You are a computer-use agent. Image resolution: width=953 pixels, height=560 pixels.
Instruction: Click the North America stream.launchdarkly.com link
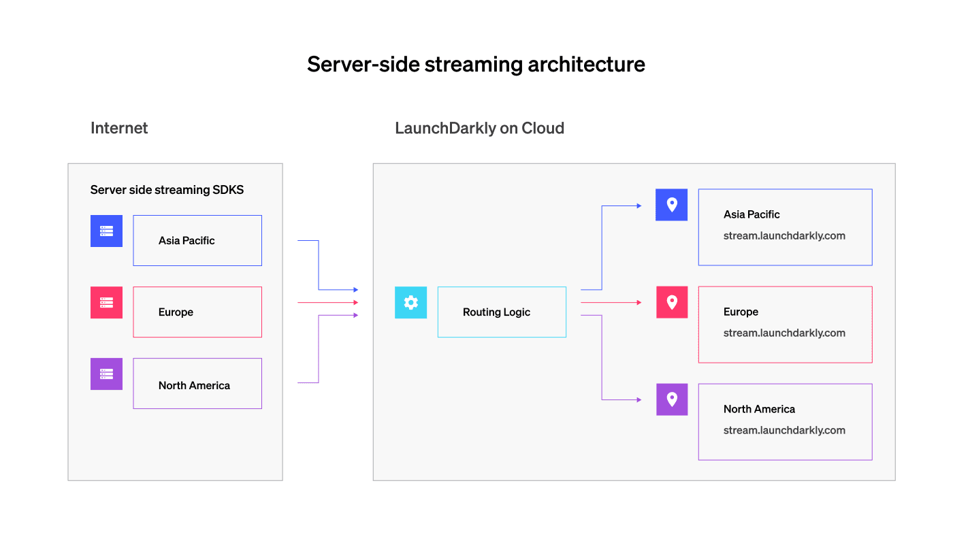[784, 430]
